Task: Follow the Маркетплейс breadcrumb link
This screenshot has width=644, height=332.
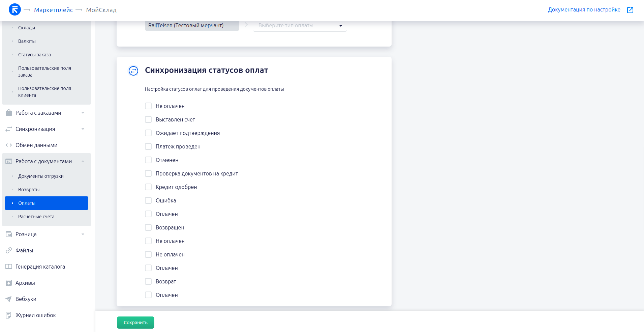Action: pyautogui.click(x=53, y=10)
